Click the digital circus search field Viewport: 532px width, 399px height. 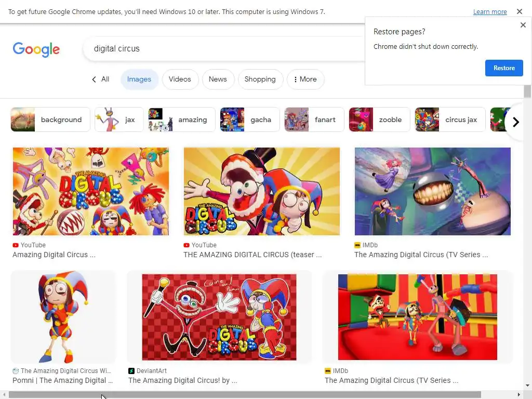point(224,49)
